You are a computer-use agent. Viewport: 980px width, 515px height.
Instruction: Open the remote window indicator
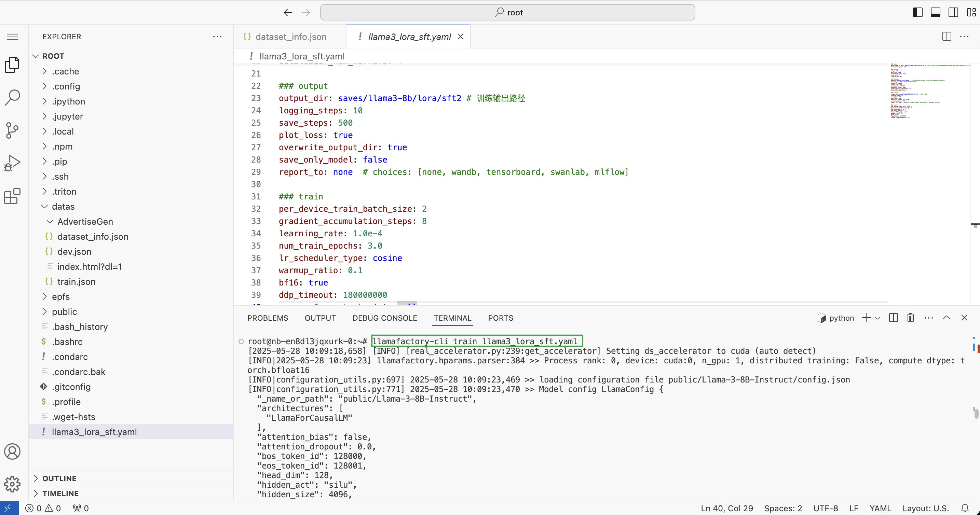9,508
